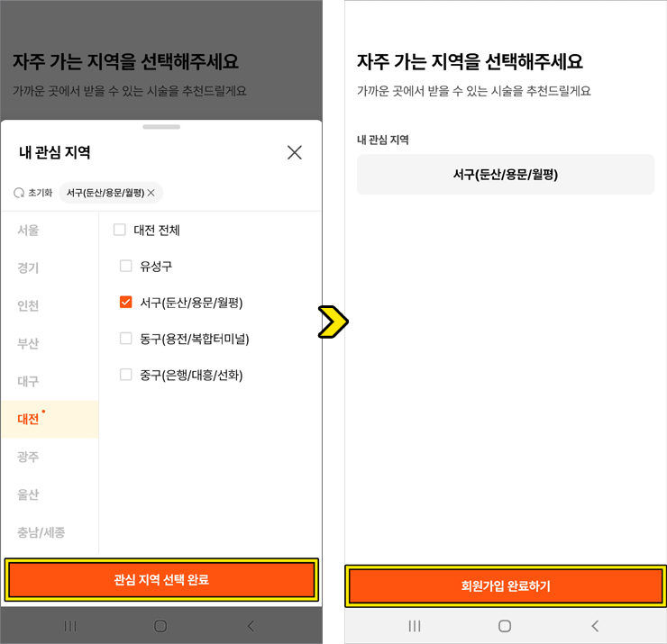Check the 유성구 checkbox
This screenshot has width=667, height=644.
[126, 267]
